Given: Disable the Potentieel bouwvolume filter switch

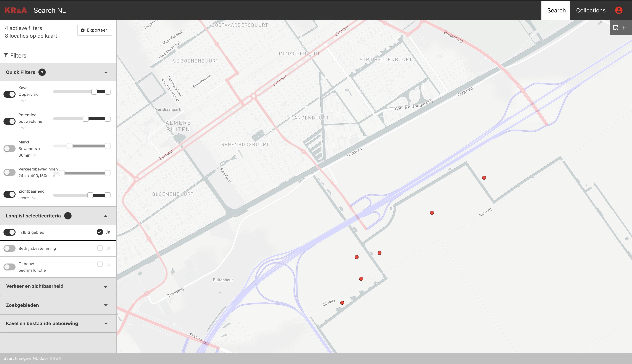Looking at the screenshot, I should [10, 121].
